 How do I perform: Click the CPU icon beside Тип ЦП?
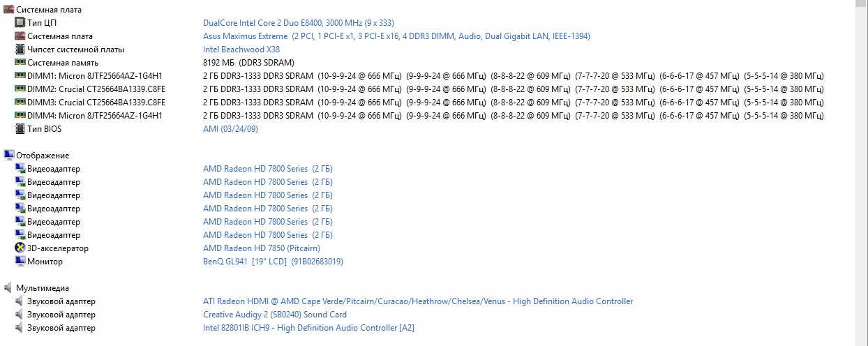pos(20,23)
